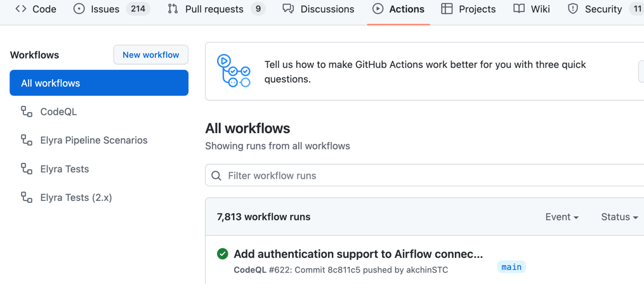
Task: Click the All workflows heading
Action: tap(247, 129)
